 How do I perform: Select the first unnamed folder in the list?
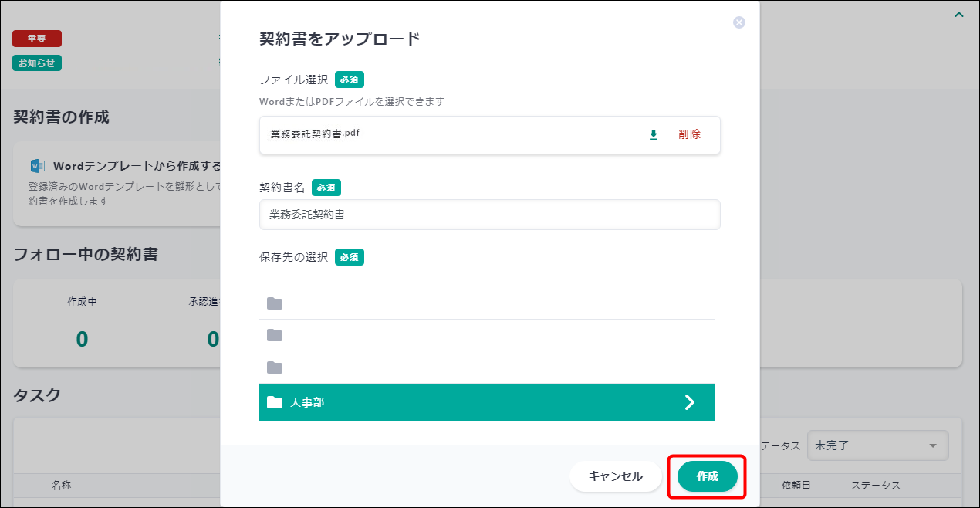pyautogui.click(x=486, y=303)
